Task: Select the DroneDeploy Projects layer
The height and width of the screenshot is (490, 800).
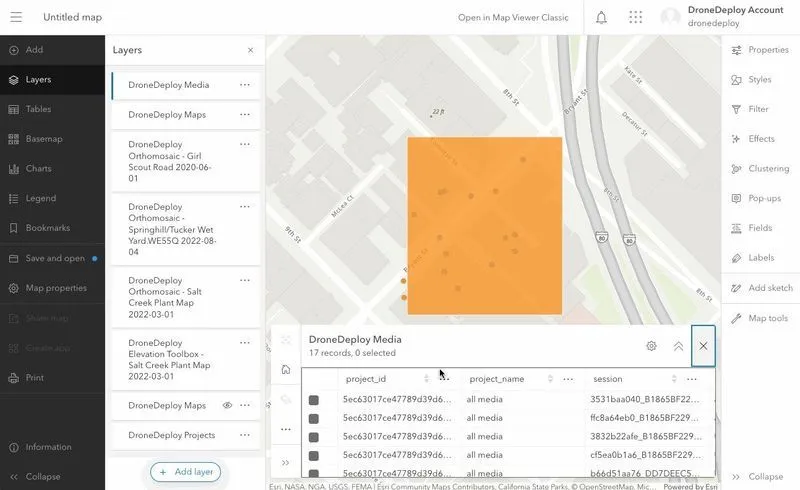Action: point(186,435)
